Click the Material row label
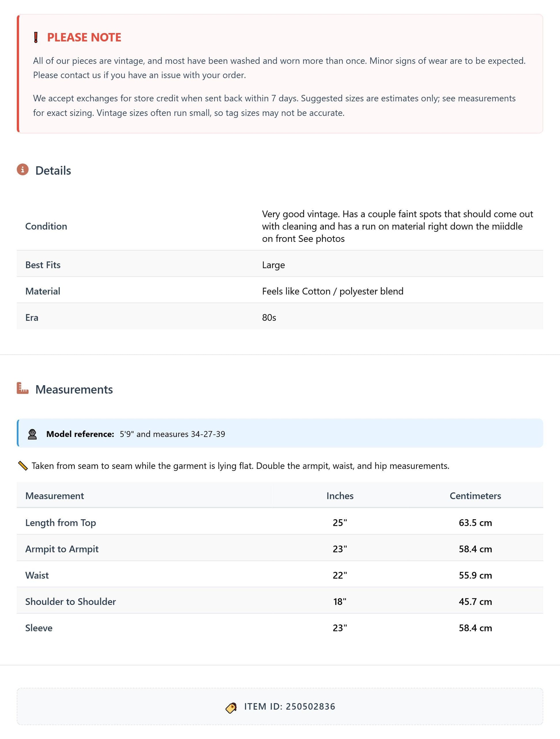 (43, 291)
